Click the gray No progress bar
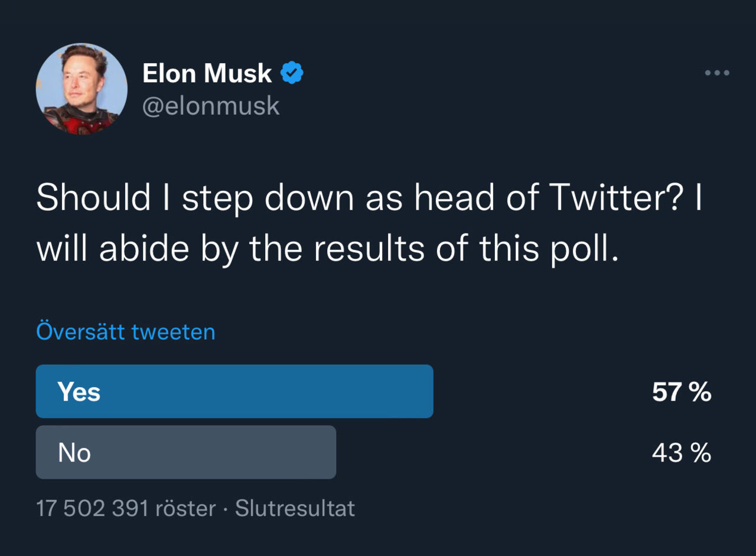 tap(186, 452)
